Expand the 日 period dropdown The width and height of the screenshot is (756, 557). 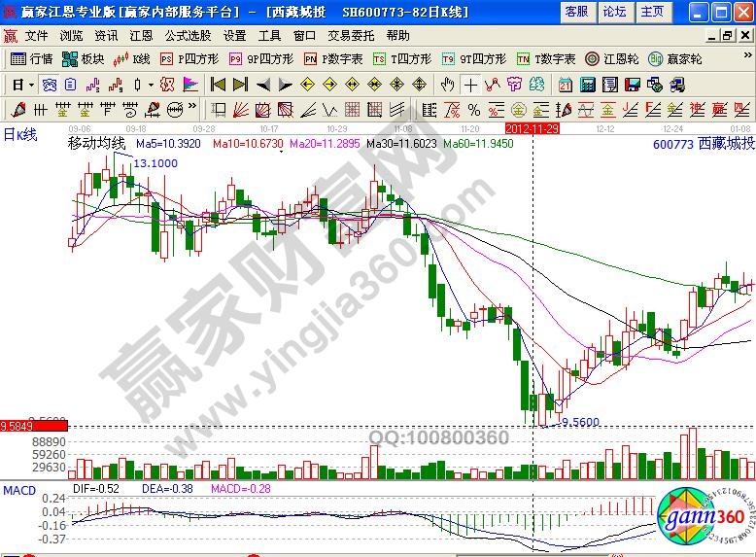point(23,85)
